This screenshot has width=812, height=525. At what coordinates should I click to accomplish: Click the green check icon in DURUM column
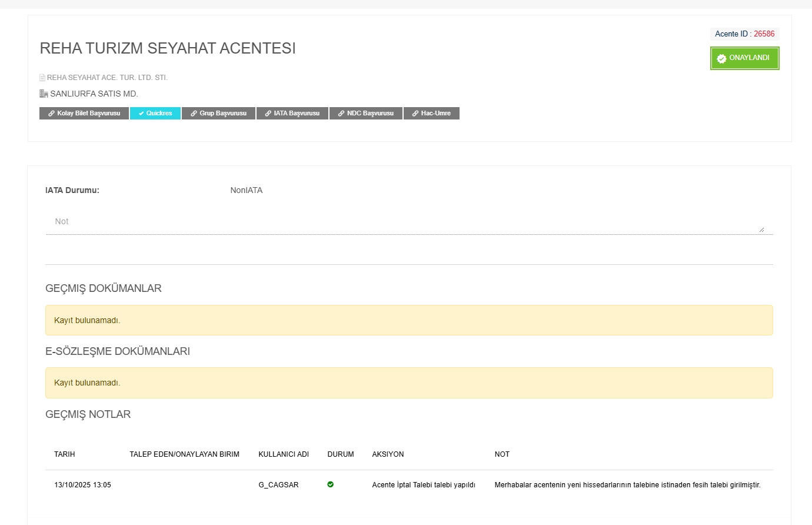pyautogui.click(x=331, y=484)
